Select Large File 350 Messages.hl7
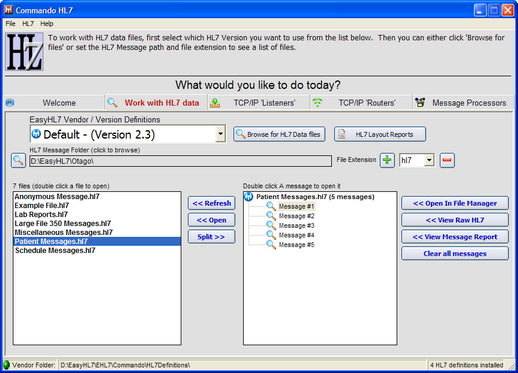The height and width of the screenshot is (373, 518). point(97,223)
